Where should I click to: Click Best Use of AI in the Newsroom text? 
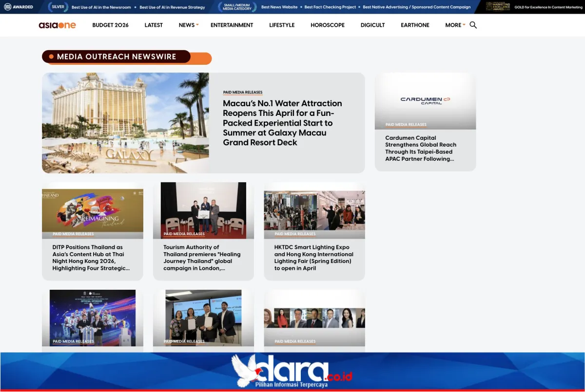(x=101, y=7)
